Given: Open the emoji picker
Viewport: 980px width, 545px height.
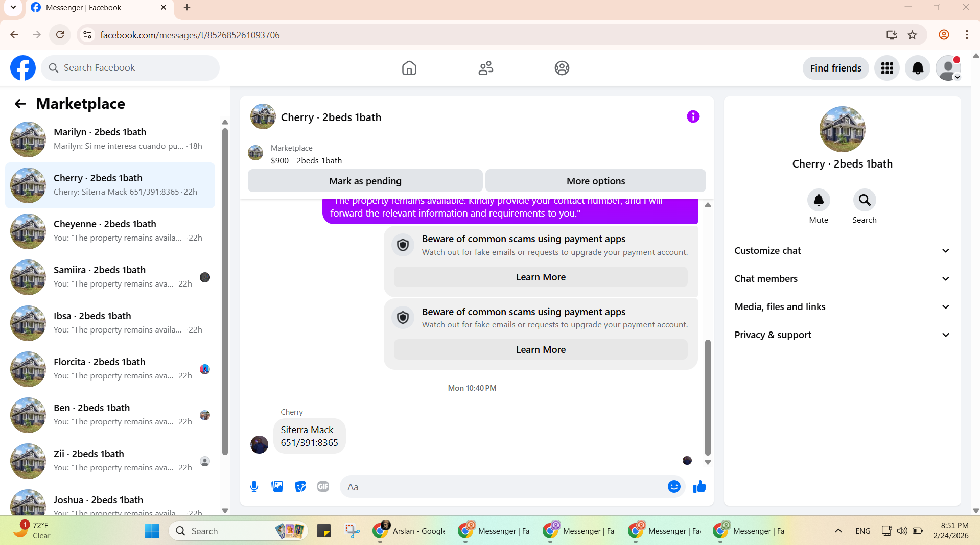Looking at the screenshot, I should coord(674,487).
